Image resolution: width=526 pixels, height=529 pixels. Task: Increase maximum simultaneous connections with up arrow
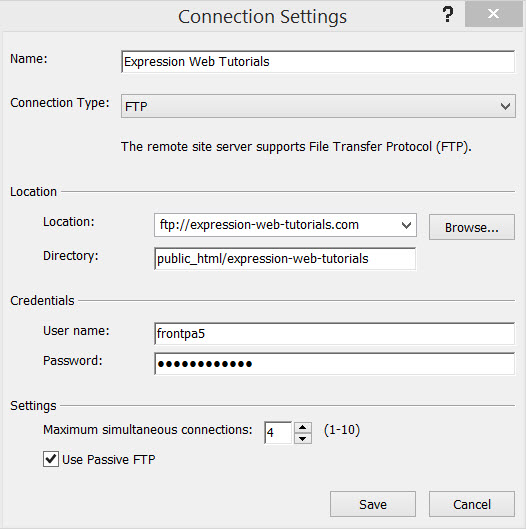click(303, 427)
